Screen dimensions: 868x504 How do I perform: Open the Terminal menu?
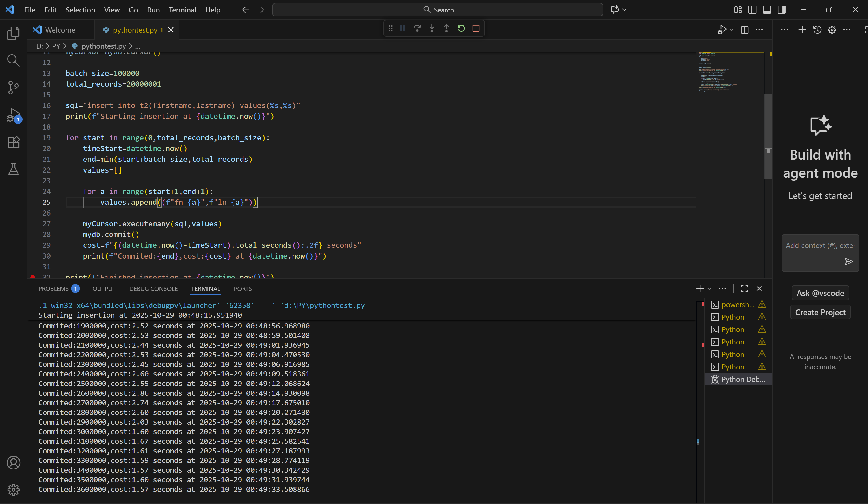pyautogui.click(x=182, y=10)
